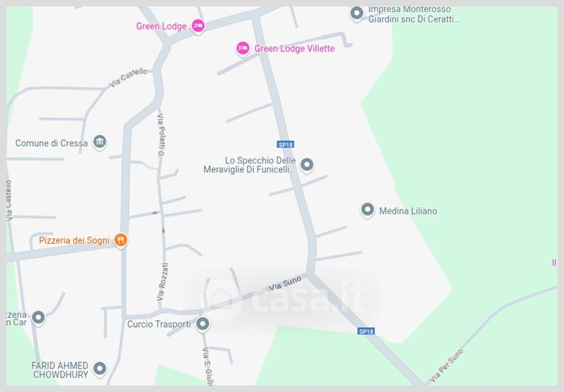The height and width of the screenshot is (392, 564).
Task: Open the Pizzeria dei Sogni text label
Action: point(74,240)
